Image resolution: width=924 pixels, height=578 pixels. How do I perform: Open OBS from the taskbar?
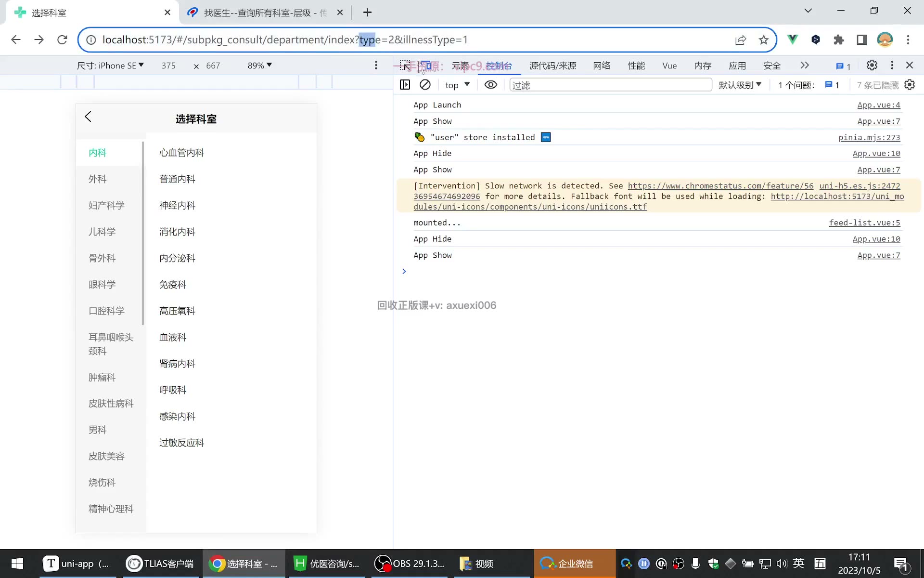410,564
